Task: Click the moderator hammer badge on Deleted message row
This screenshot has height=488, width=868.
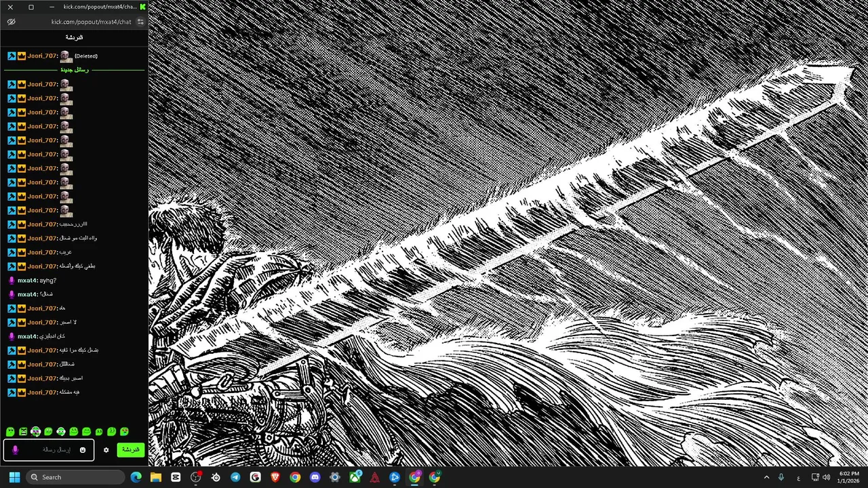Action: (x=12, y=56)
